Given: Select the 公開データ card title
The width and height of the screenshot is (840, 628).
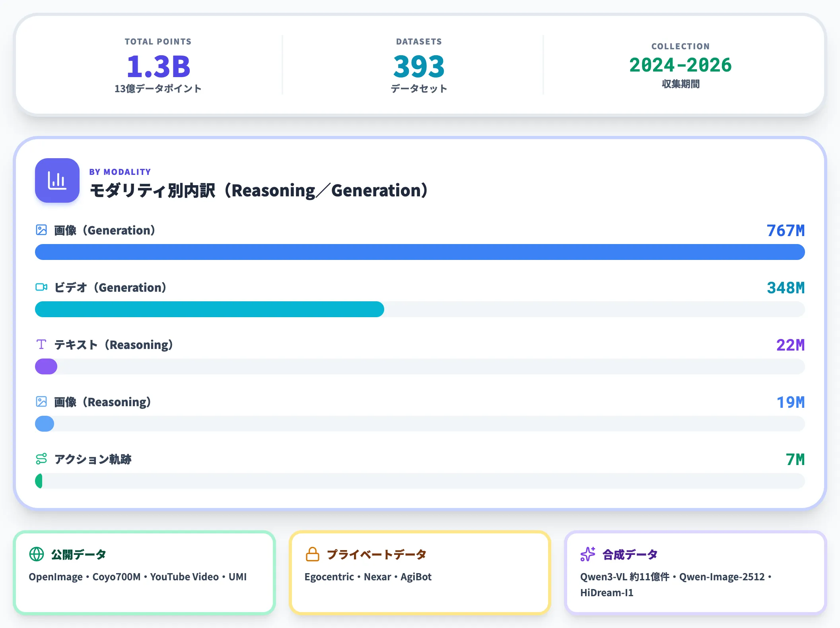Looking at the screenshot, I should coord(79,554).
